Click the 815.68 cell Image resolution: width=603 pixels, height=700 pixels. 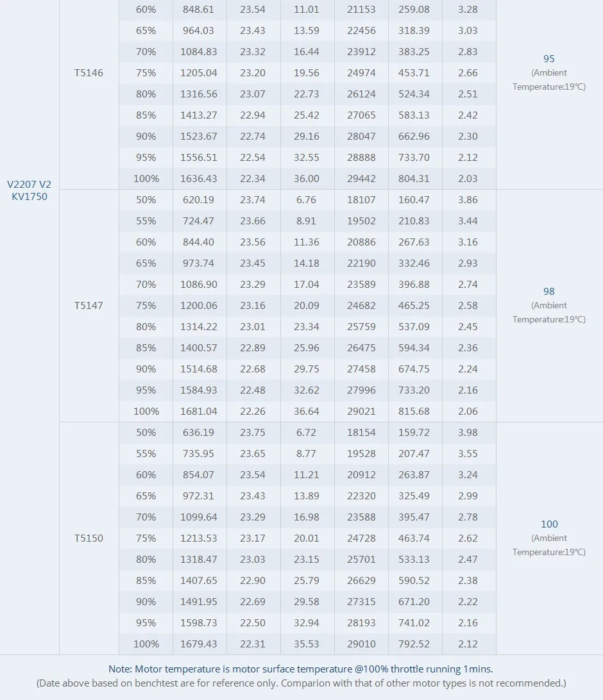coord(415,412)
